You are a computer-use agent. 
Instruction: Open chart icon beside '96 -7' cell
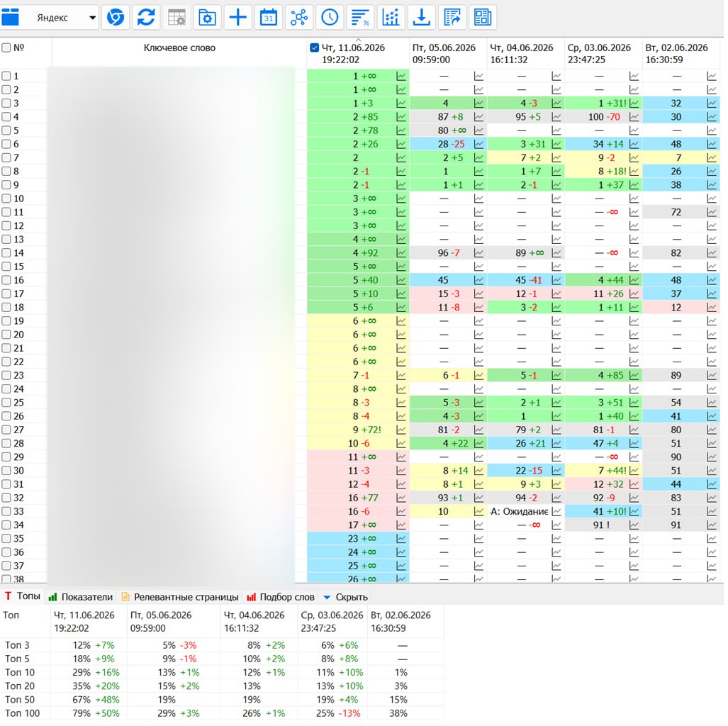[x=478, y=252]
